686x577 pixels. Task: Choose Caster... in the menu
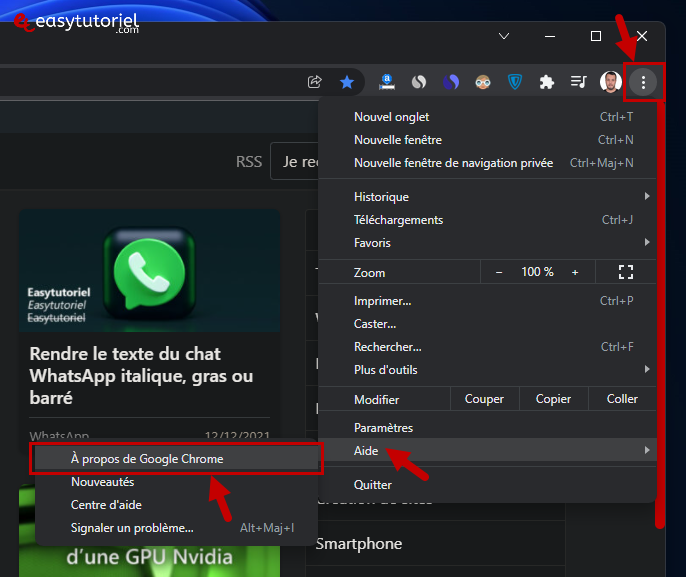(487, 324)
